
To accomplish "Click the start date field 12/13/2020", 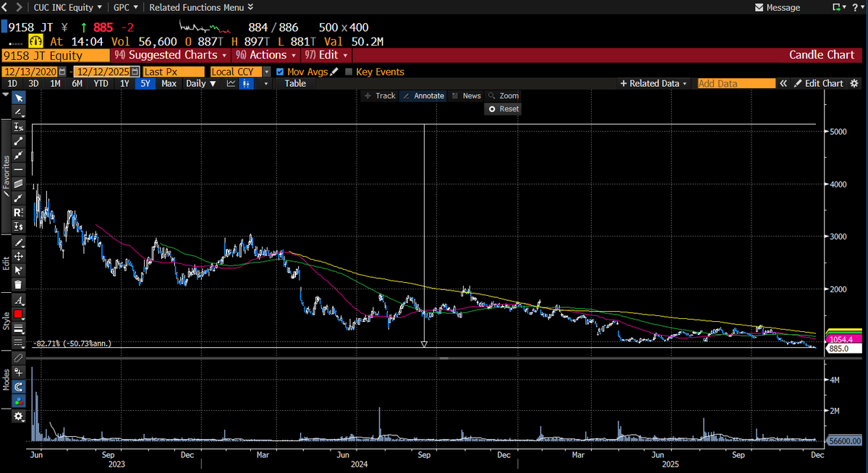I will click(x=30, y=72).
